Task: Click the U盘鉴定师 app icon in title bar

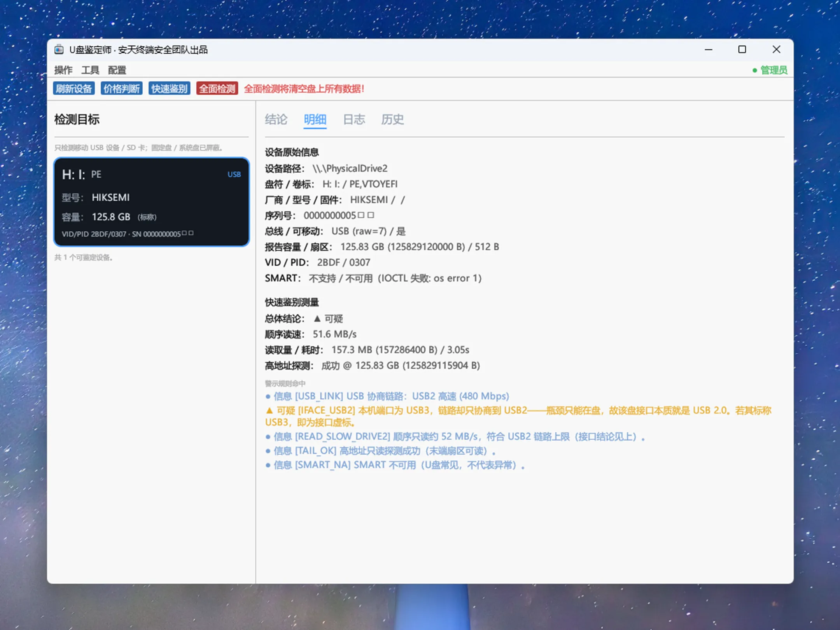Action: 59,49
